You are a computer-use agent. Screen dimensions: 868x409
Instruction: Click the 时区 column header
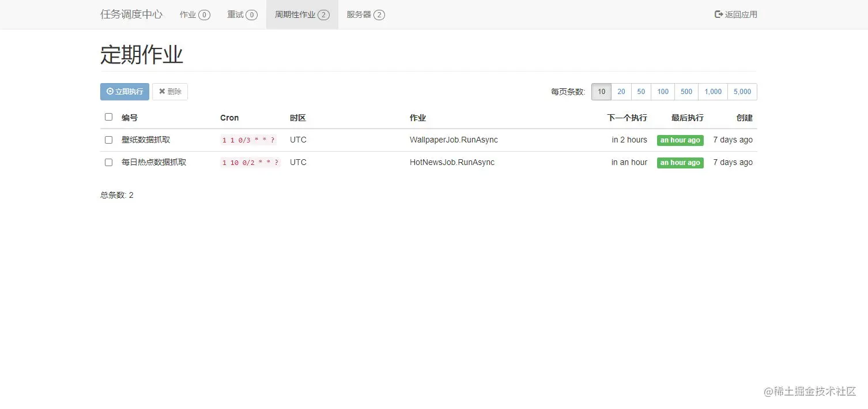tap(298, 118)
